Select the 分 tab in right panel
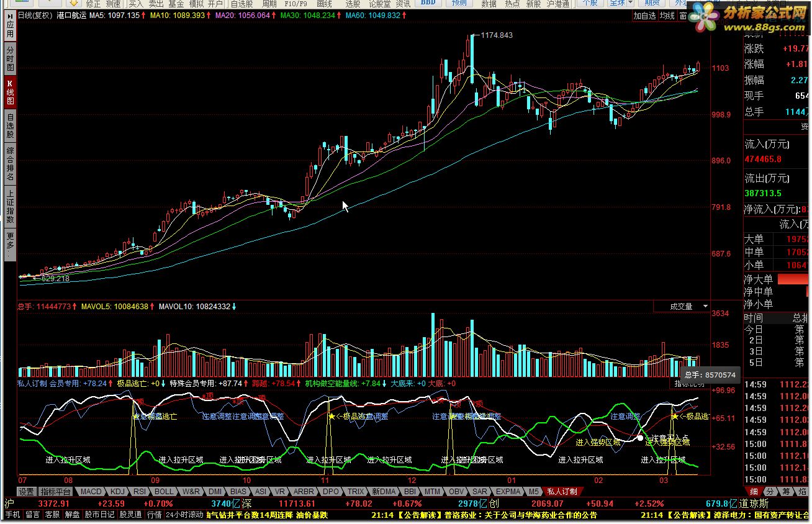812x524 pixels. (769, 491)
